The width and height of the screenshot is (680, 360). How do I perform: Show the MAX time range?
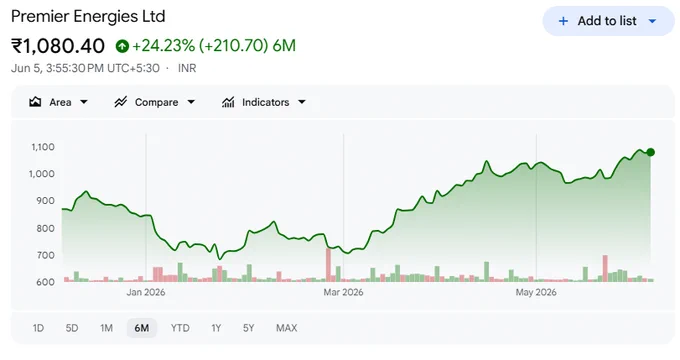point(287,328)
